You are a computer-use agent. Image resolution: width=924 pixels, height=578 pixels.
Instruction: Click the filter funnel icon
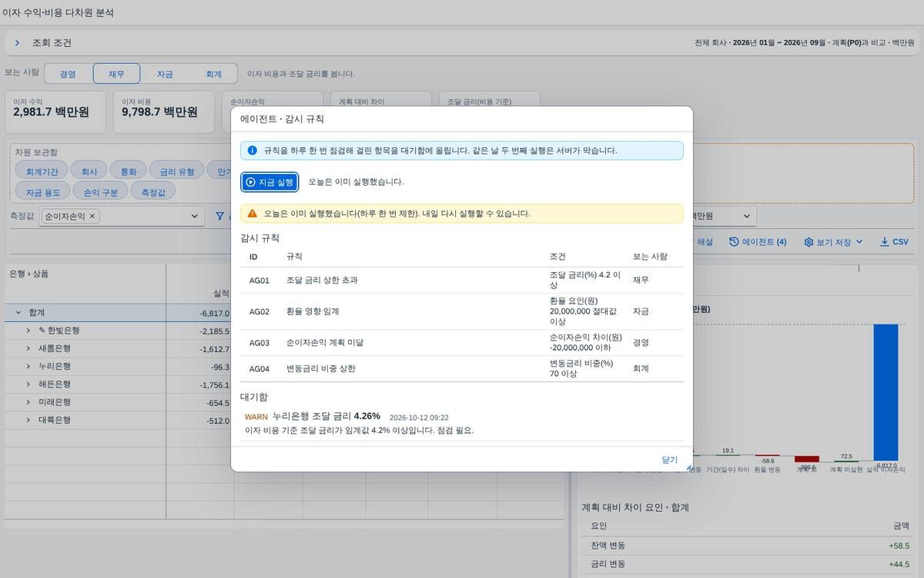(219, 217)
